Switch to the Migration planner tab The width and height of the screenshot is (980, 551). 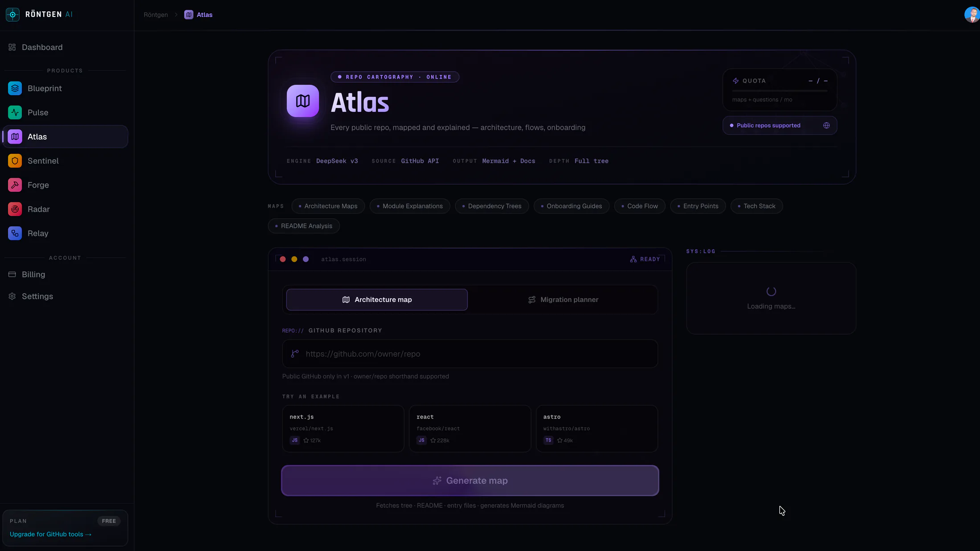563,300
